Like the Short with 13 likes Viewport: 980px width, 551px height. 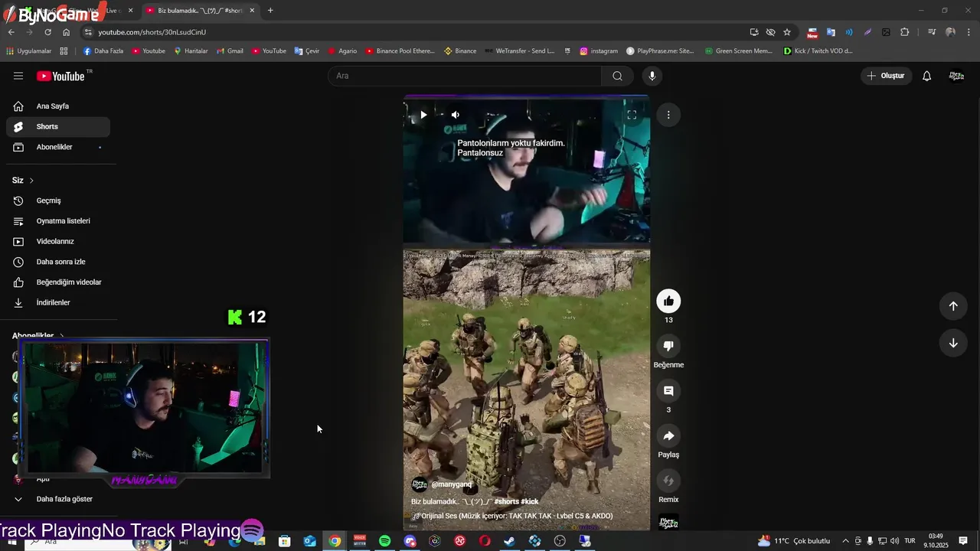pos(668,301)
